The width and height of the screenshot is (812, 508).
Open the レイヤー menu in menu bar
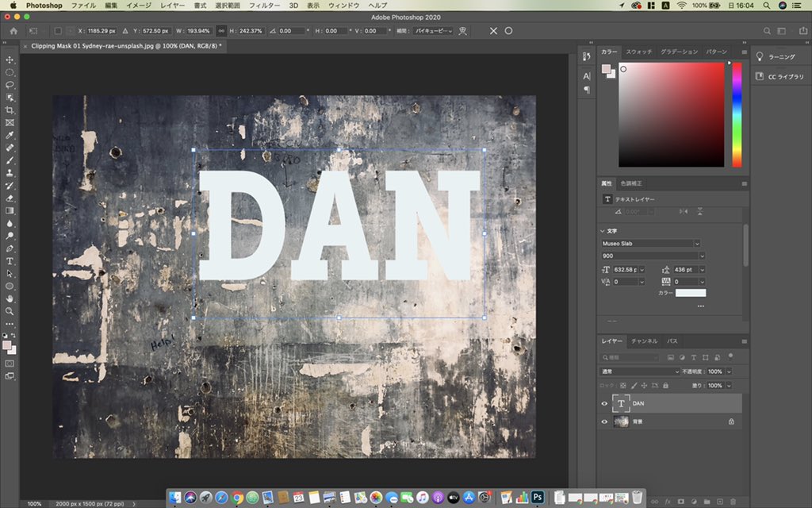pyautogui.click(x=172, y=6)
